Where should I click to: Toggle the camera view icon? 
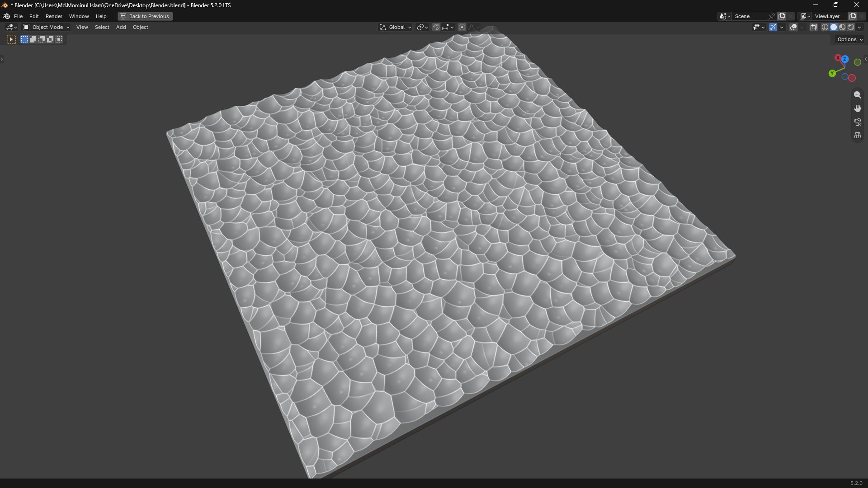coord(857,122)
